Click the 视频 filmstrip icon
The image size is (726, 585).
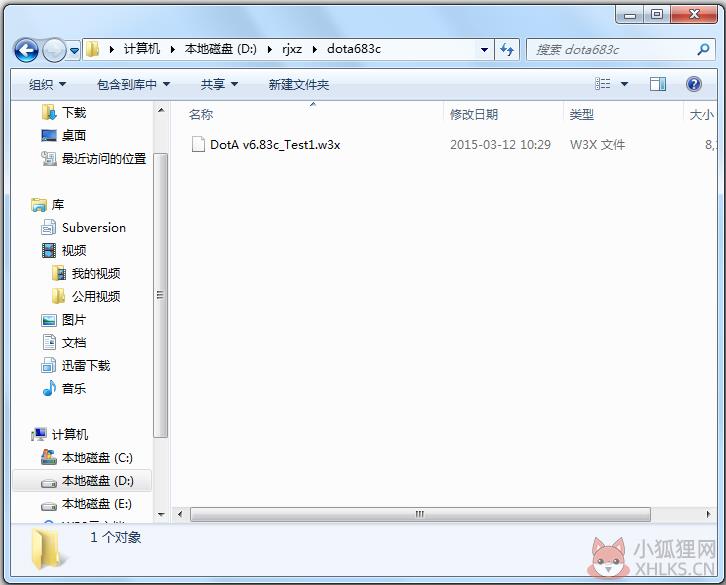pos(49,251)
